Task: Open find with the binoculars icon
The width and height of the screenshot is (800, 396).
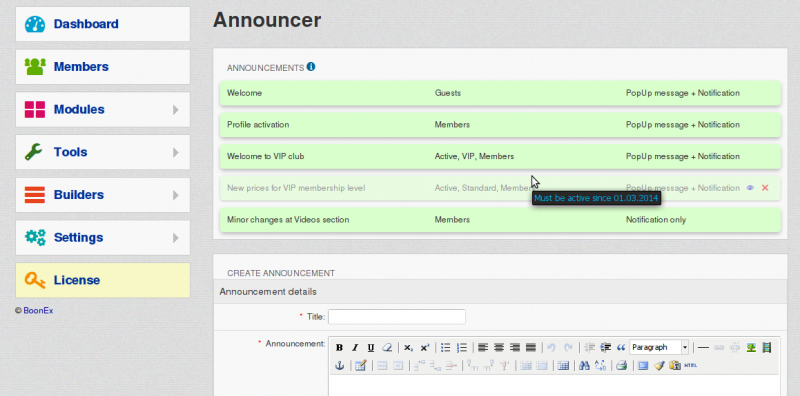Action: pos(584,365)
